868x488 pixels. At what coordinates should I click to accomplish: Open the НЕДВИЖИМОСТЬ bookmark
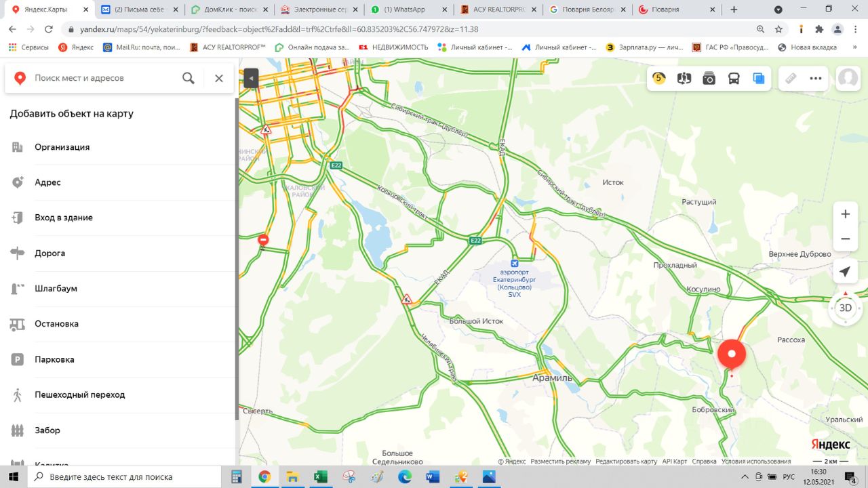[x=393, y=47]
